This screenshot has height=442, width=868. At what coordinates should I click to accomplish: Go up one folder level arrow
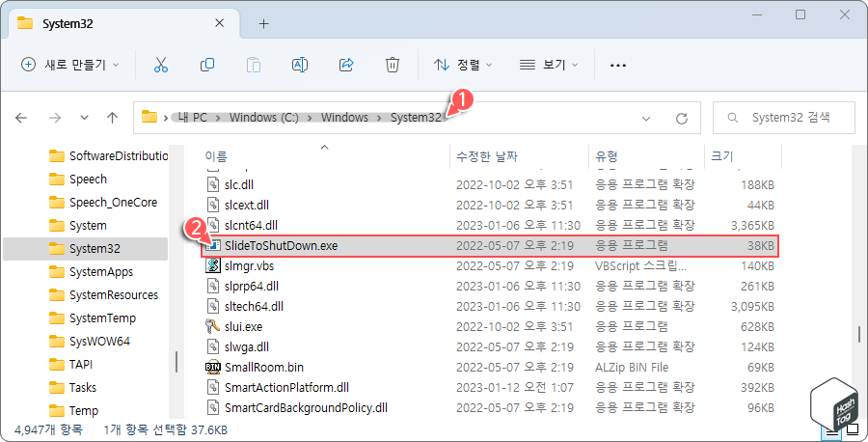coord(113,118)
